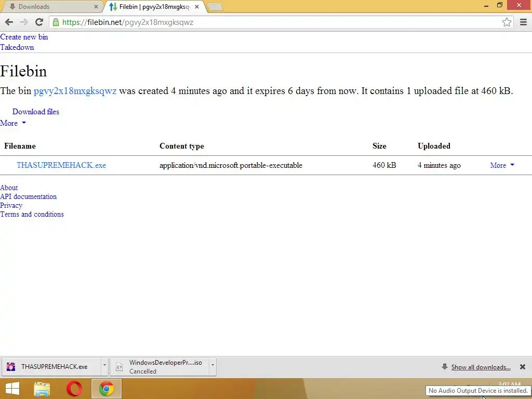
Task: Open File Explorer from taskbar
Action: (42, 389)
